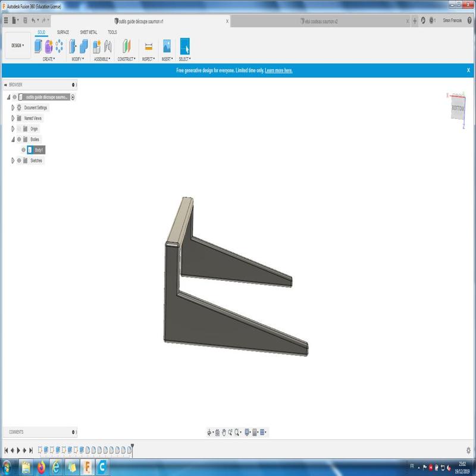476x476 pixels.
Task: Expand the Document Settings node
Action: click(x=12, y=108)
